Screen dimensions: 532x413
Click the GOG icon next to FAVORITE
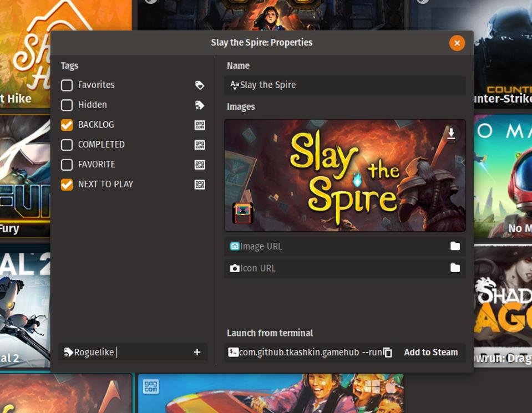tap(200, 165)
